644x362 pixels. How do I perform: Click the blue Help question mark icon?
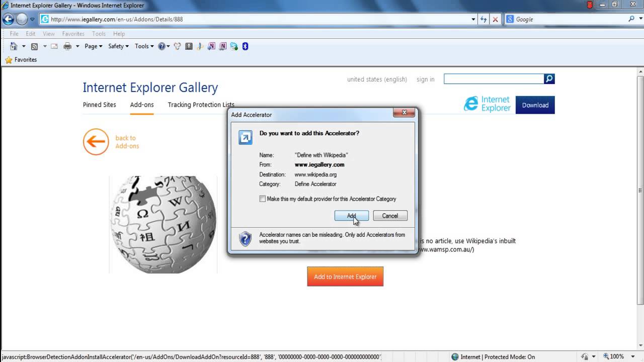pos(162,46)
